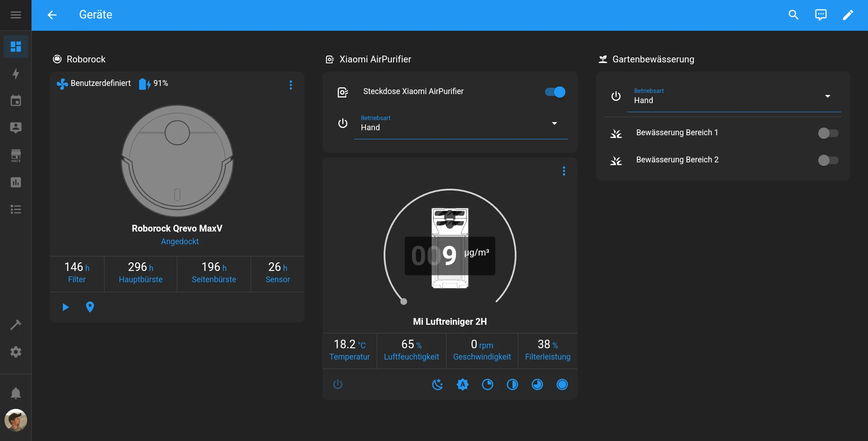Viewport: 868px width, 441px height.
Task: Click the Mi Luftreiniger 2H title
Action: click(450, 322)
